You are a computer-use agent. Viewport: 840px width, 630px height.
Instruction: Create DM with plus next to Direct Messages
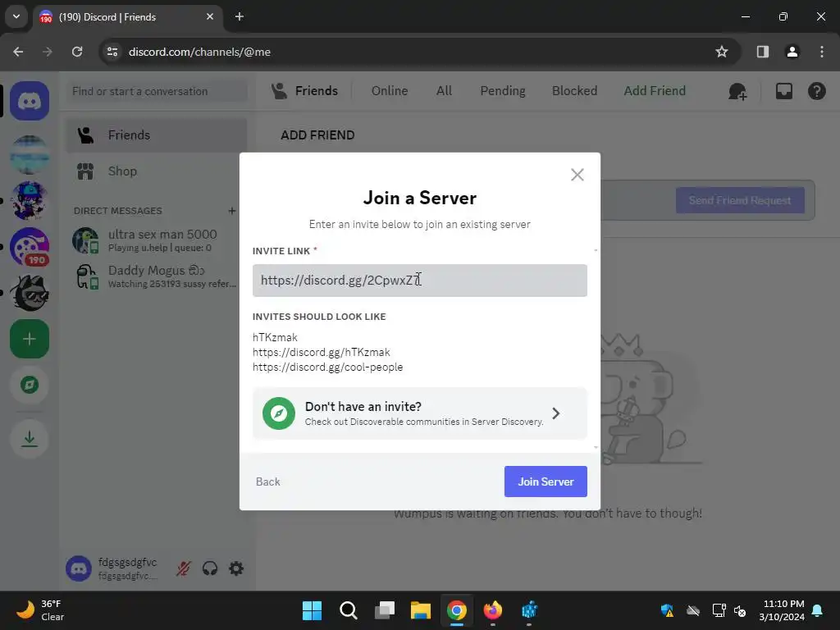point(232,211)
